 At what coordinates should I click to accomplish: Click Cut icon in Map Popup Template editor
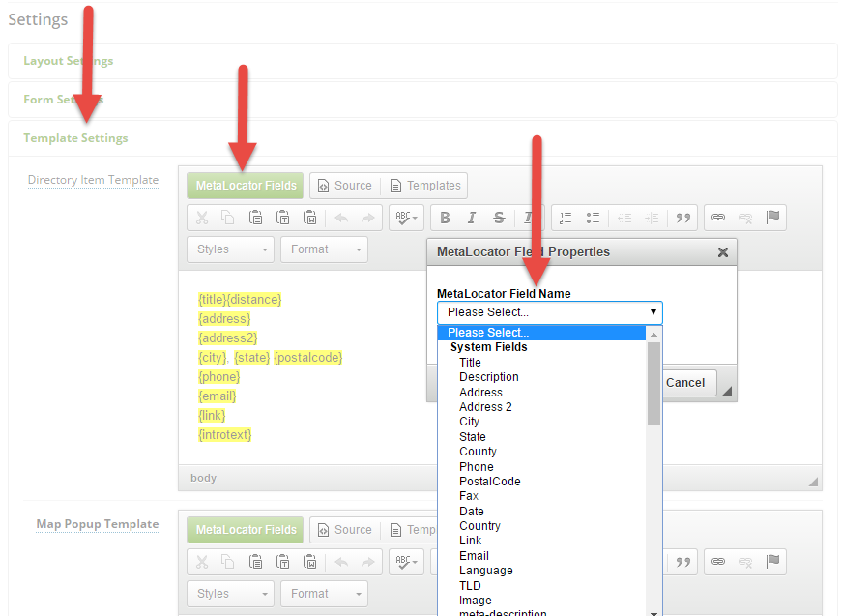coord(202,562)
